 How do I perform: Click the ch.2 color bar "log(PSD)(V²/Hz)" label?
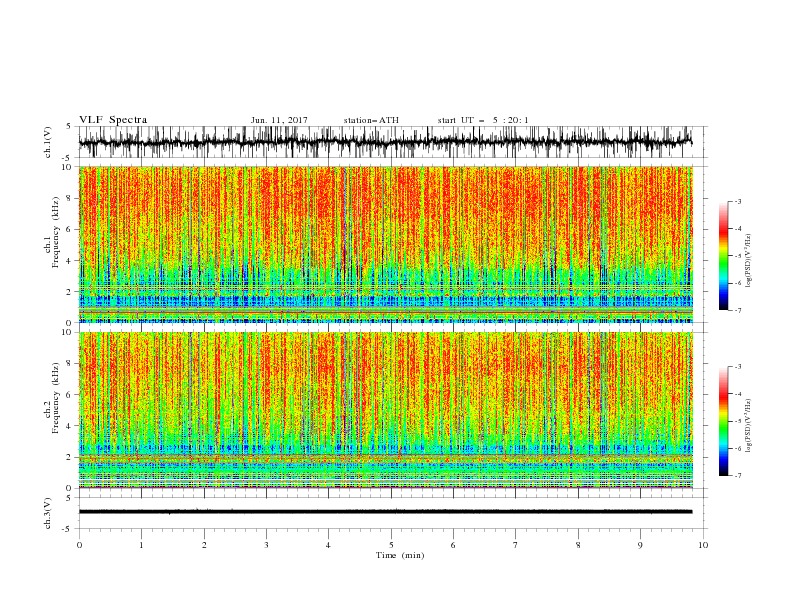pyautogui.click(x=749, y=426)
